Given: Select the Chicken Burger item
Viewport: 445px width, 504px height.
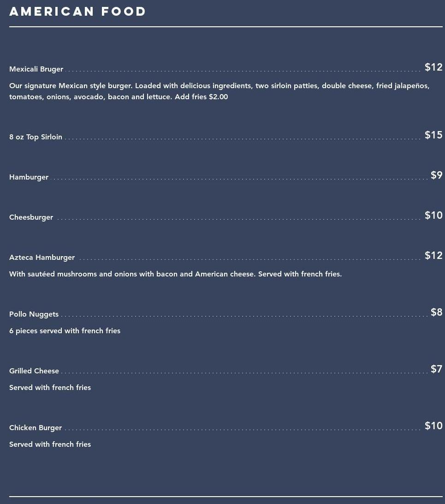Looking at the screenshot, I should pyautogui.click(x=36, y=428).
